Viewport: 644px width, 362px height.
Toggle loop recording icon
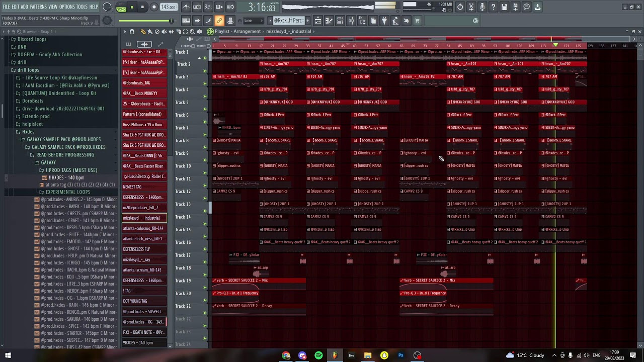tap(230, 7)
